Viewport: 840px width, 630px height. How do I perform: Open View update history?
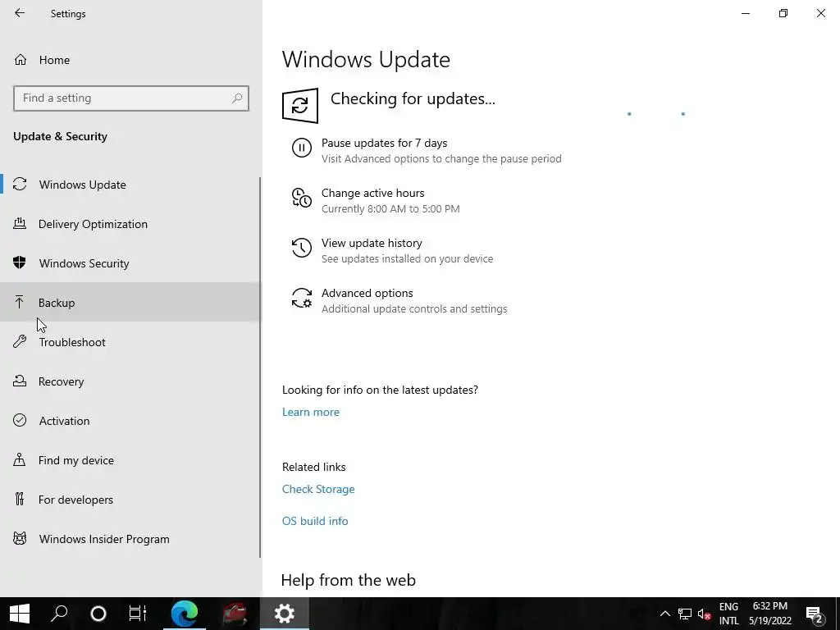372,243
